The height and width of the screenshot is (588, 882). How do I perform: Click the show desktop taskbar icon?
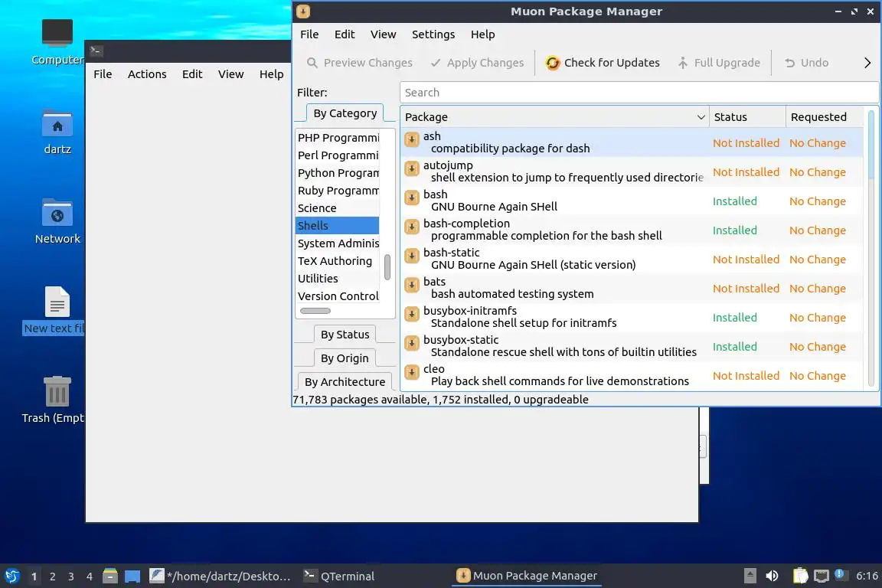pos(132,577)
